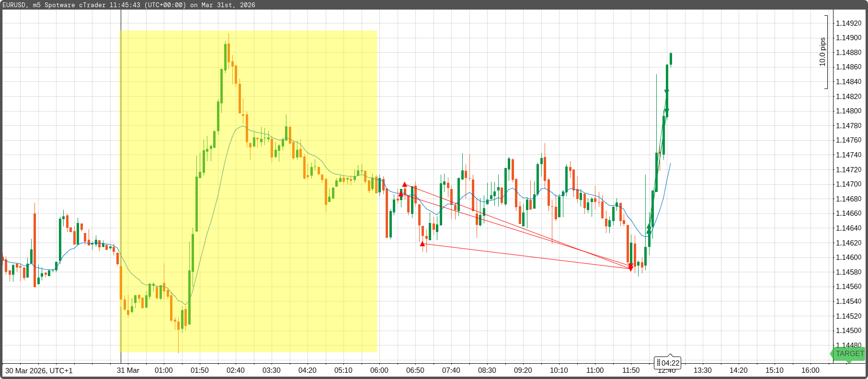Click the 30 Mar 2026, UTC+1 timezone label

pyautogui.click(x=39, y=370)
